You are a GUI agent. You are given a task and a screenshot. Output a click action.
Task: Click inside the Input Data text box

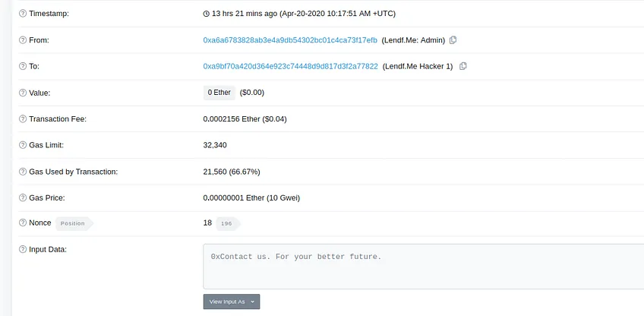[424, 267]
